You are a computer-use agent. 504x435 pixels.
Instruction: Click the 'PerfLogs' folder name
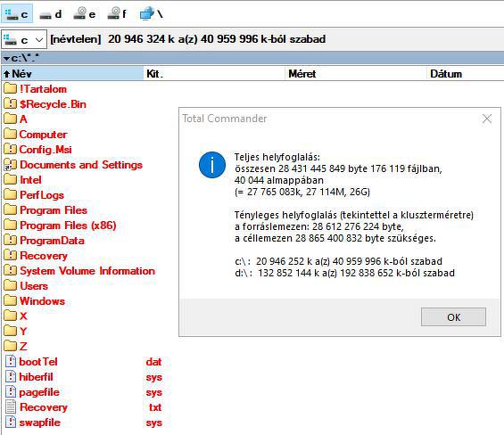click(42, 195)
